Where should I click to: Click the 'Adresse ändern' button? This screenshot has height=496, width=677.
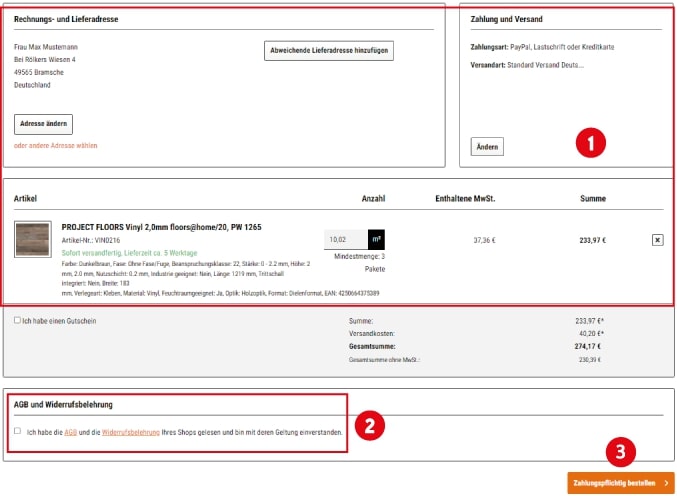(43, 124)
